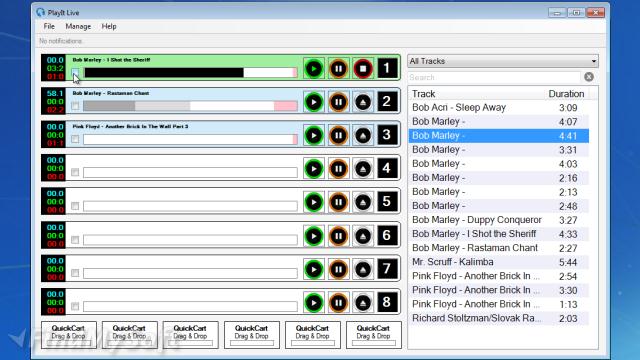This screenshot has width=640, height=360.
Task: Seek in Rastaman Chant progress bar
Action: pyautogui.click(x=190, y=106)
